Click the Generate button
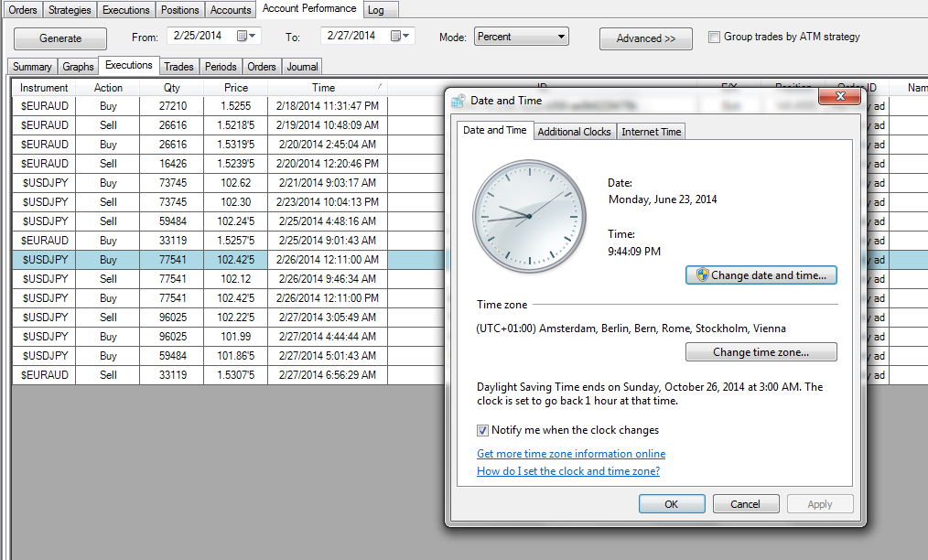 coord(60,38)
